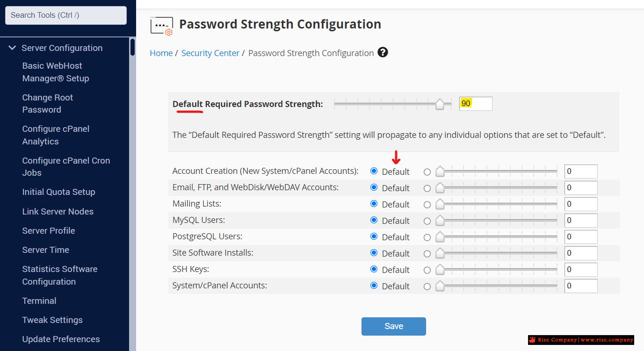Click the sidebar scrollbar thumb

point(132,47)
